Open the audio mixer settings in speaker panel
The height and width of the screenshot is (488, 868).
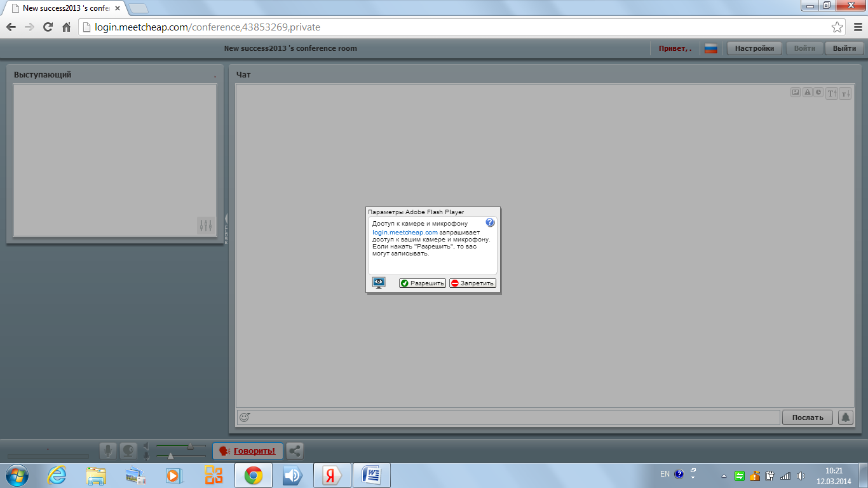coord(205,225)
